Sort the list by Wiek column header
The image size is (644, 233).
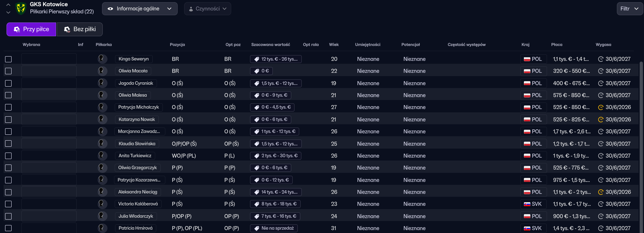tap(334, 45)
